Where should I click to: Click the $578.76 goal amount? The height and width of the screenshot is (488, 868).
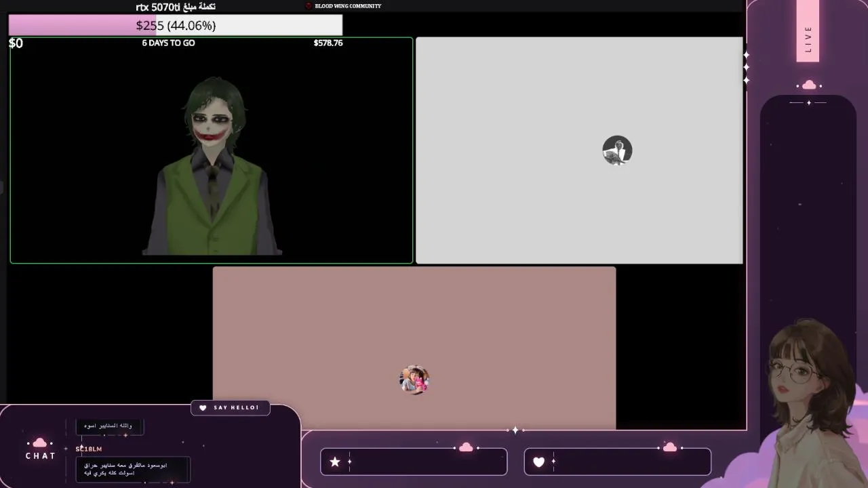(x=328, y=43)
